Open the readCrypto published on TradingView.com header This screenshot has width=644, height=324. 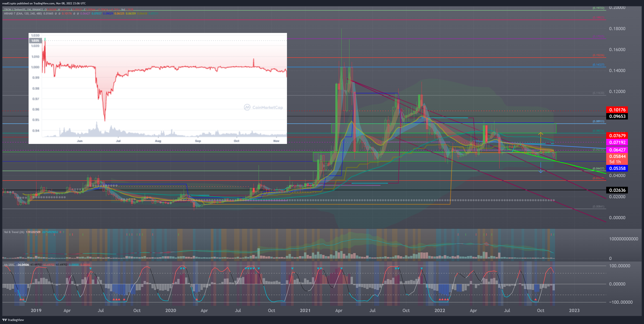(x=44, y=3)
